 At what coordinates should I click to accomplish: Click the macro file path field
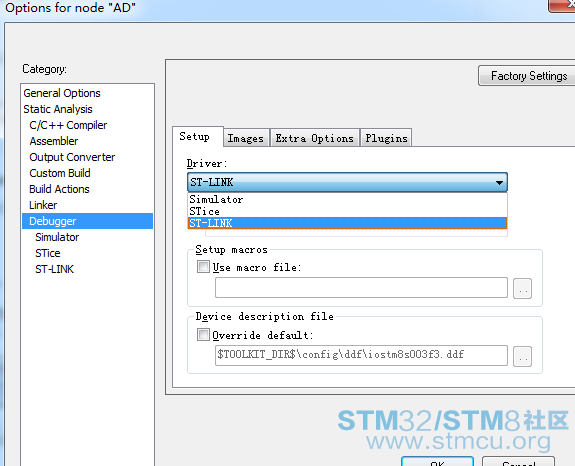pos(361,288)
